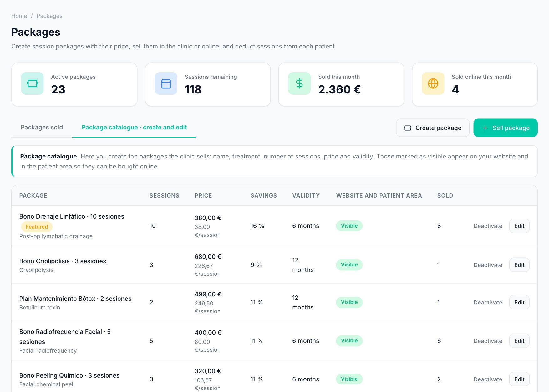
Task: Click the PRICE column header
Action: click(203, 196)
